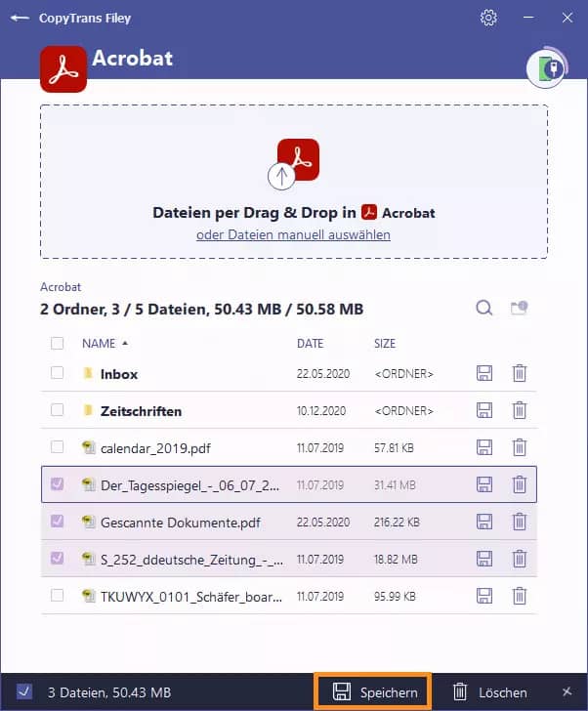
Task: Click the Löschen button
Action: 490,692
